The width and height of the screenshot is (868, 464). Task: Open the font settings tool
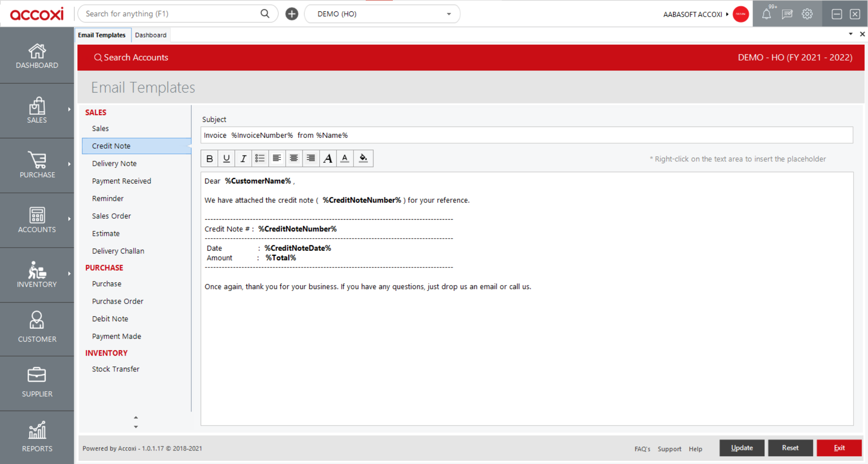328,158
